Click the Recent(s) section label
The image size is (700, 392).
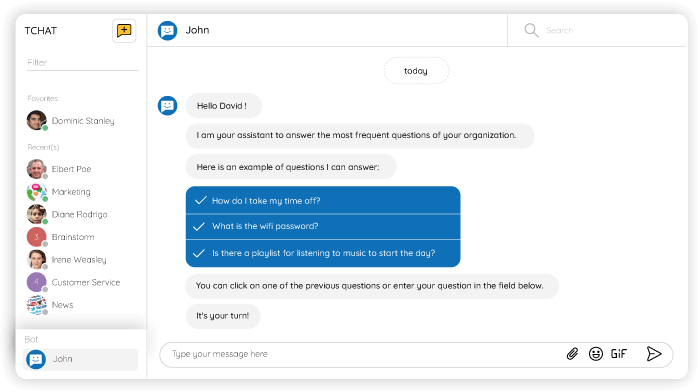pyautogui.click(x=43, y=147)
